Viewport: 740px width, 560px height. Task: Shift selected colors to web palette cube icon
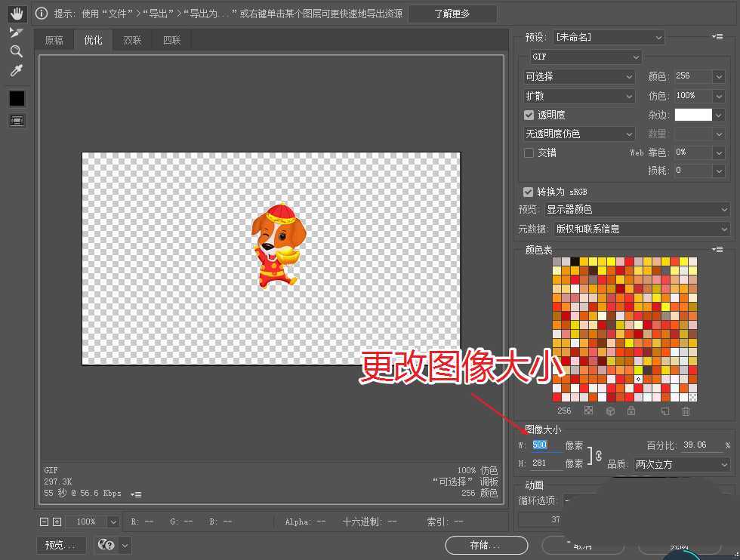[x=611, y=411]
